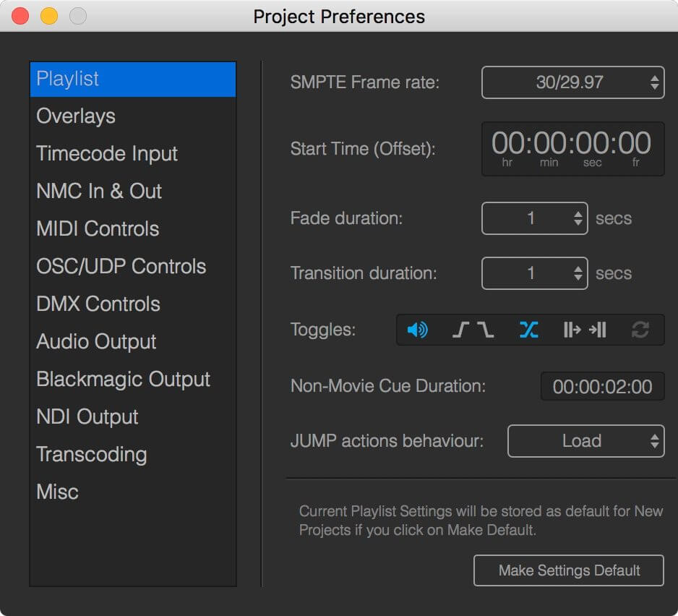Viewport: 678px width, 616px height.
Task: Open the OSC/UDP Controls section
Action: coord(133,267)
